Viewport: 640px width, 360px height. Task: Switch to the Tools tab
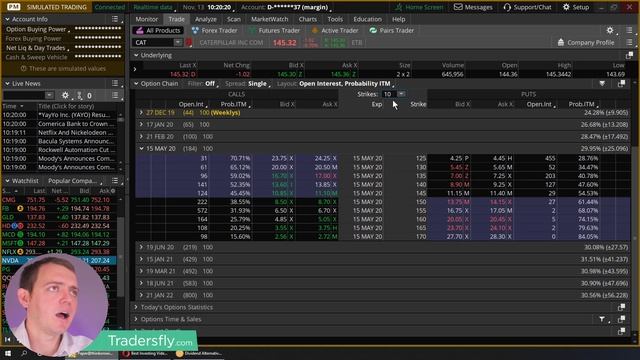[x=335, y=19]
